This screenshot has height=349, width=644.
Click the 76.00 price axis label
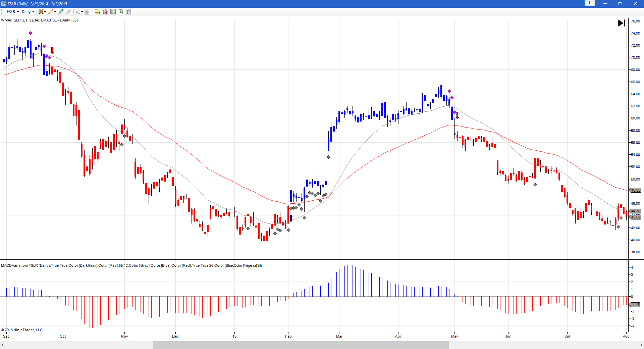tap(635, 21)
